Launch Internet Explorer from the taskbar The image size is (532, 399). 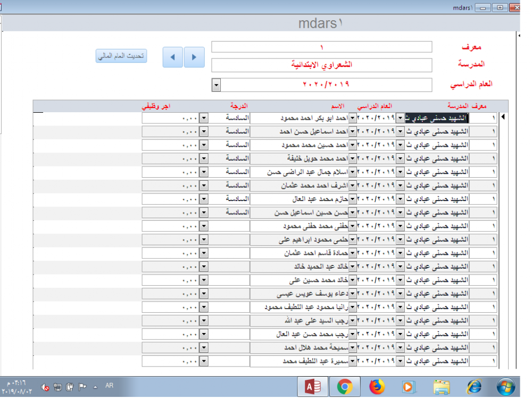coord(473,387)
